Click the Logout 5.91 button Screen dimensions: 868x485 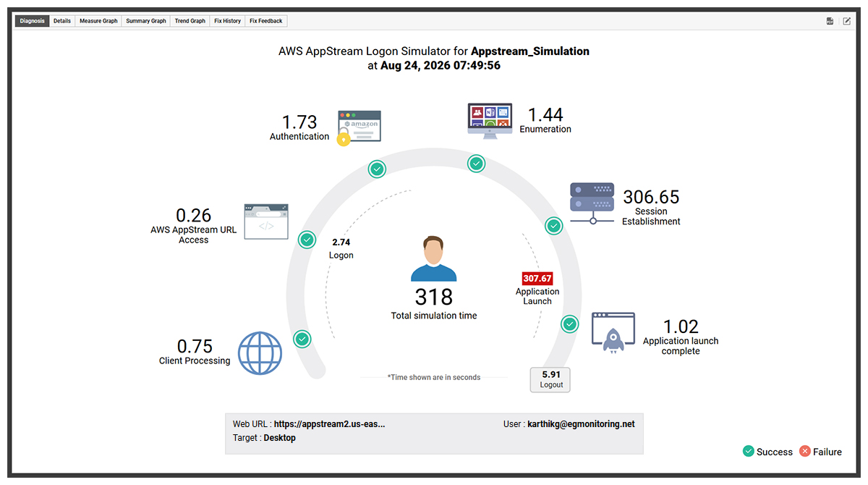pos(550,379)
